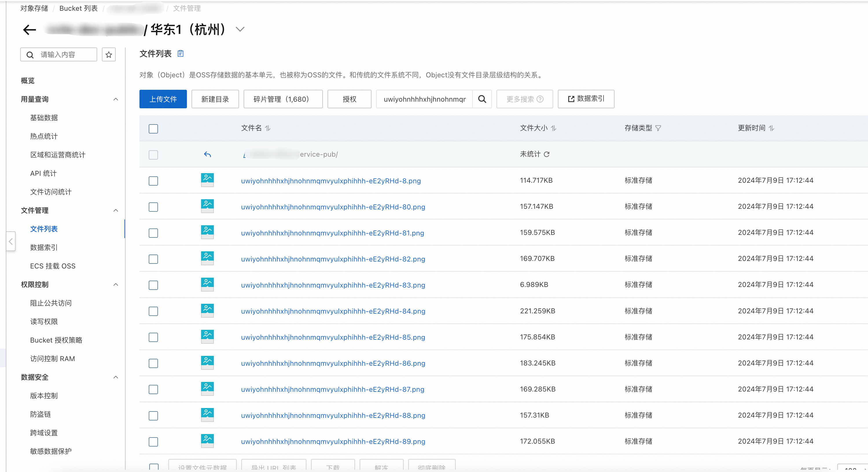The width and height of the screenshot is (868, 472).
Task: Click image icon of eE2yRHd-88.png
Action: (207, 415)
